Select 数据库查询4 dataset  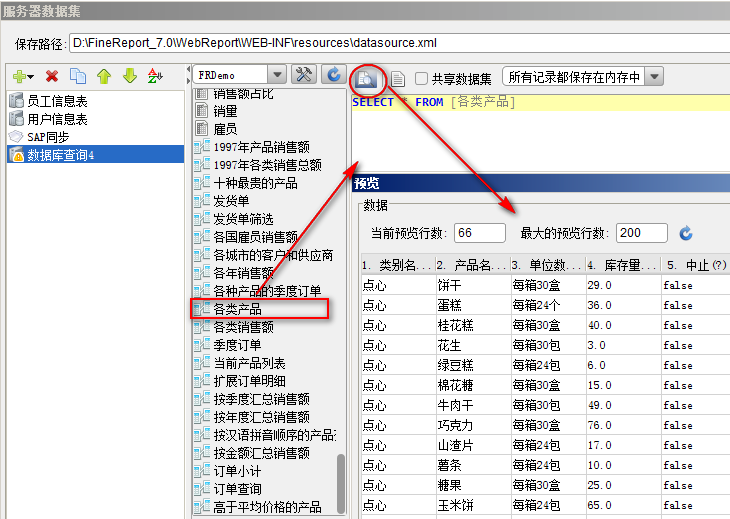click(x=95, y=155)
